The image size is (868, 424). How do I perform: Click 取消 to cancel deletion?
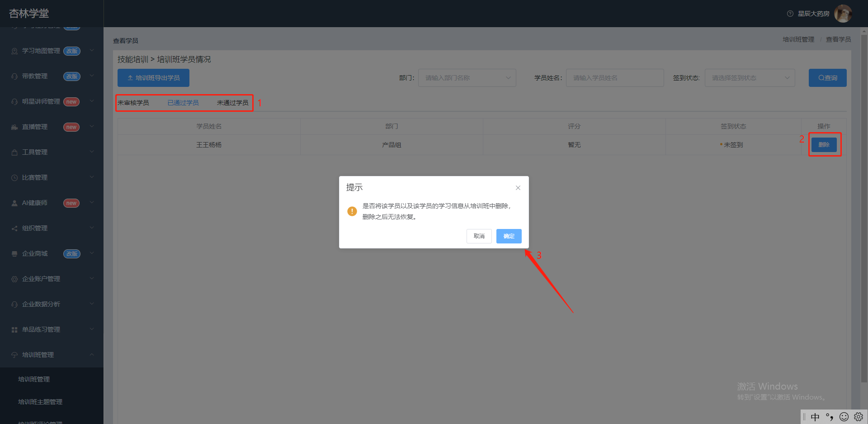[479, 236]
